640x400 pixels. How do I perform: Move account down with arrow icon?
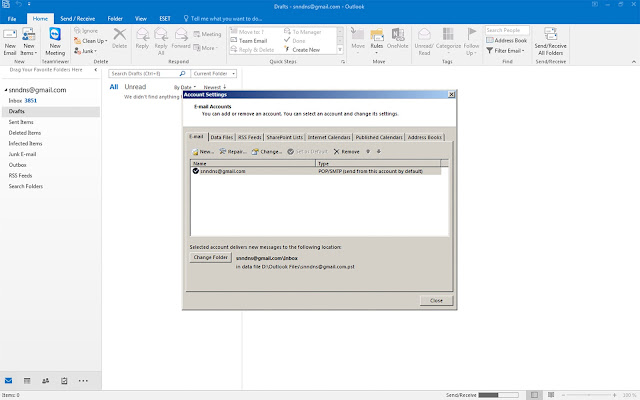(x=379, y=151)
